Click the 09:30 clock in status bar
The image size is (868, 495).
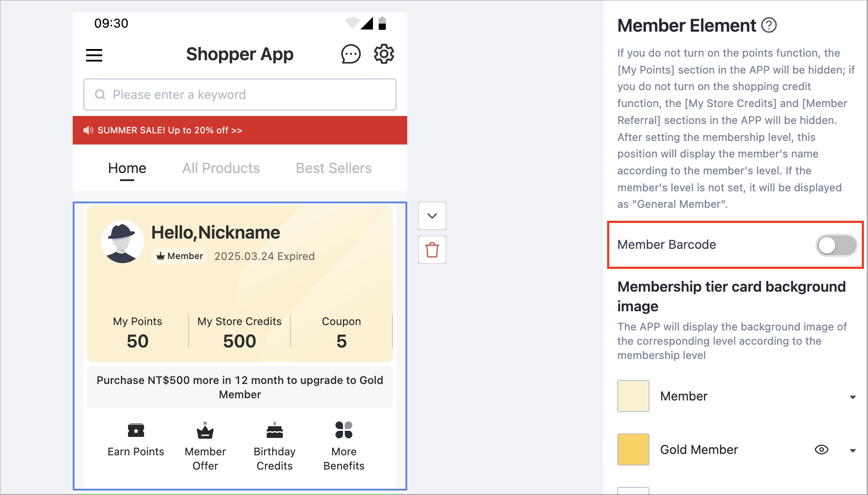point(112,23)
